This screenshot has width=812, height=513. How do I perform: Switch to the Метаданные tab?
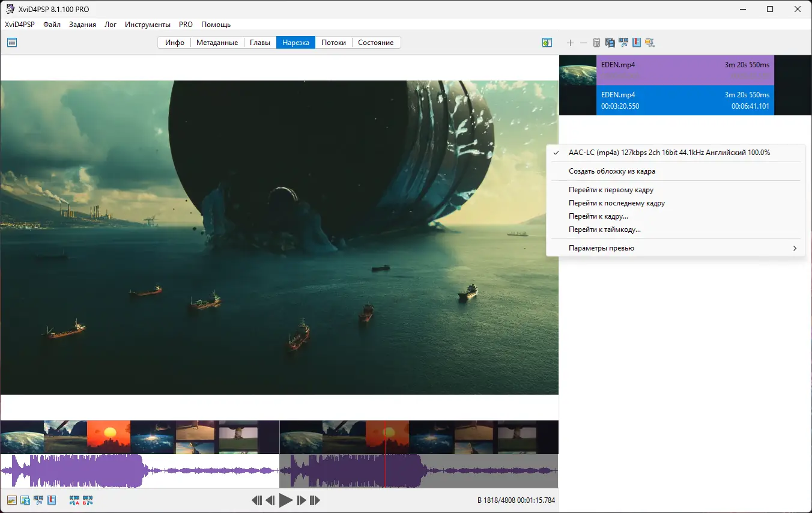click(x=217, y=43)
